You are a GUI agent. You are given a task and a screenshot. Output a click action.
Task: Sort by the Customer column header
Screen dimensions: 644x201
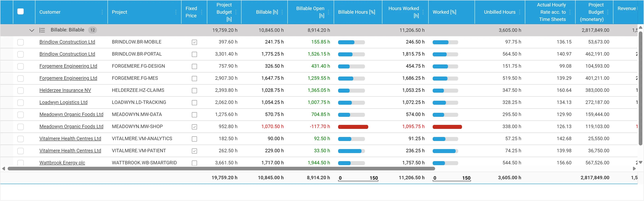(50, 12)
